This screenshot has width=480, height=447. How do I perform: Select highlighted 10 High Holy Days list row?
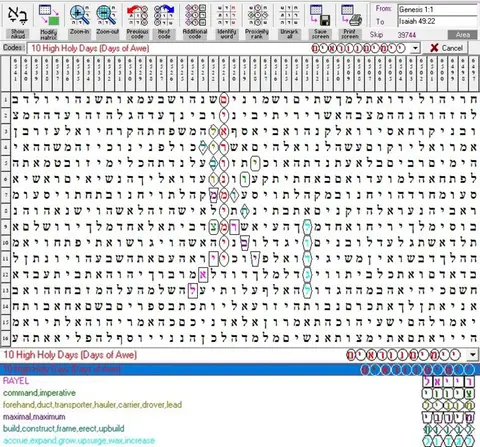click(240, 369)
